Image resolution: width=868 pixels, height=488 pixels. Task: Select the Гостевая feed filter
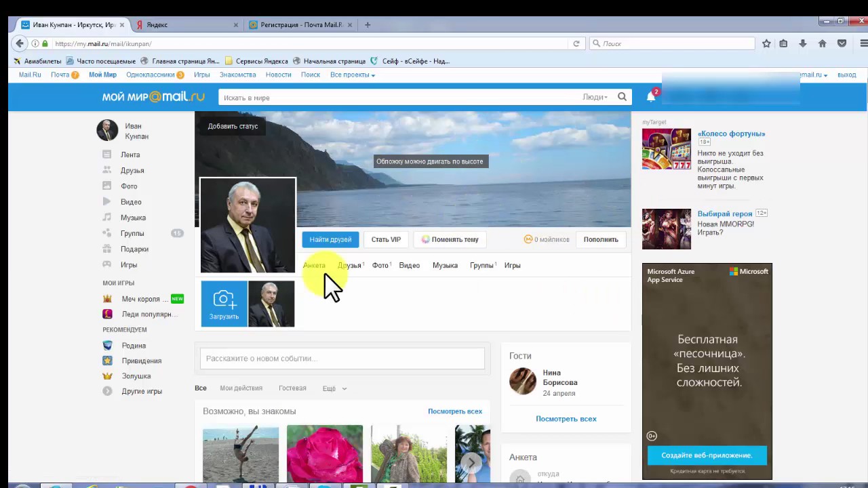(292, 388)
